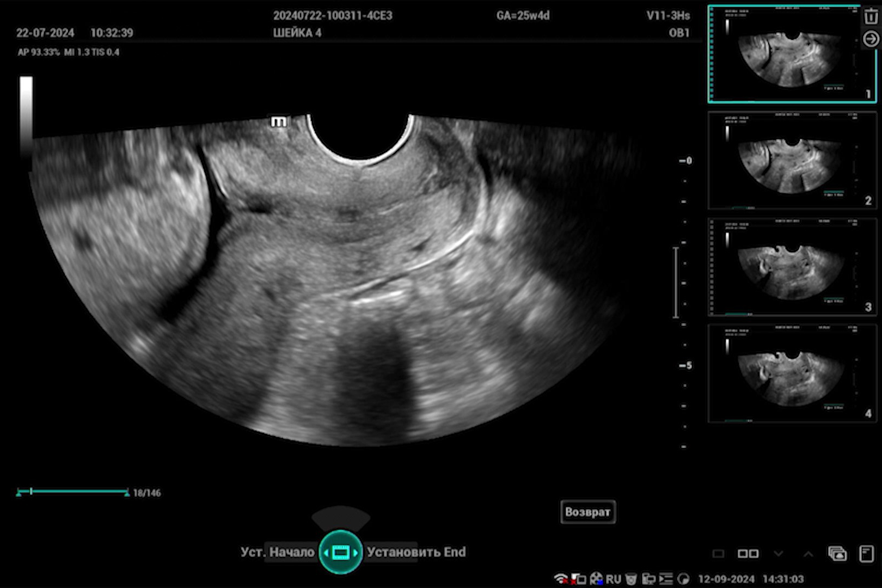
Task: Click the cine frame control button
Action: pos(341,553)
